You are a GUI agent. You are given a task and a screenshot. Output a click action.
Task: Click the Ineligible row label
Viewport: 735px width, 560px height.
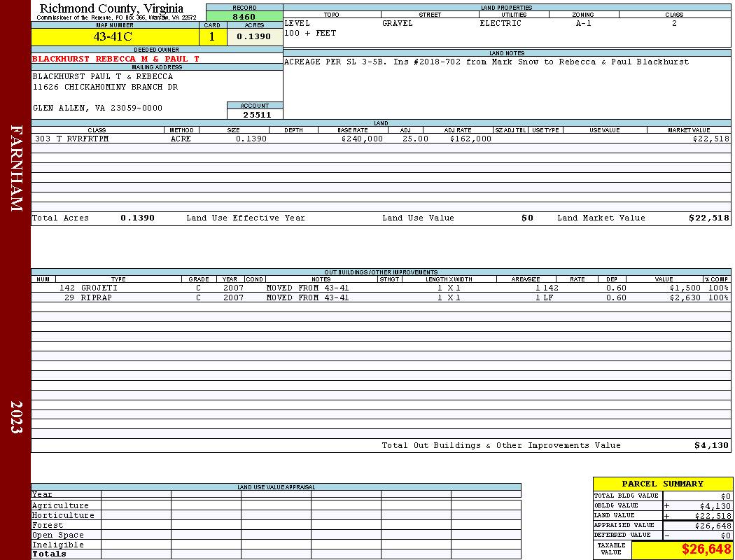(x=57, y=545)
